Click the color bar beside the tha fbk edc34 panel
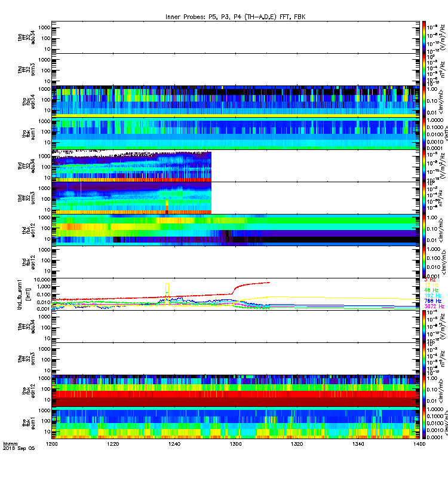 pyautogui.click(x=424, y=102)
